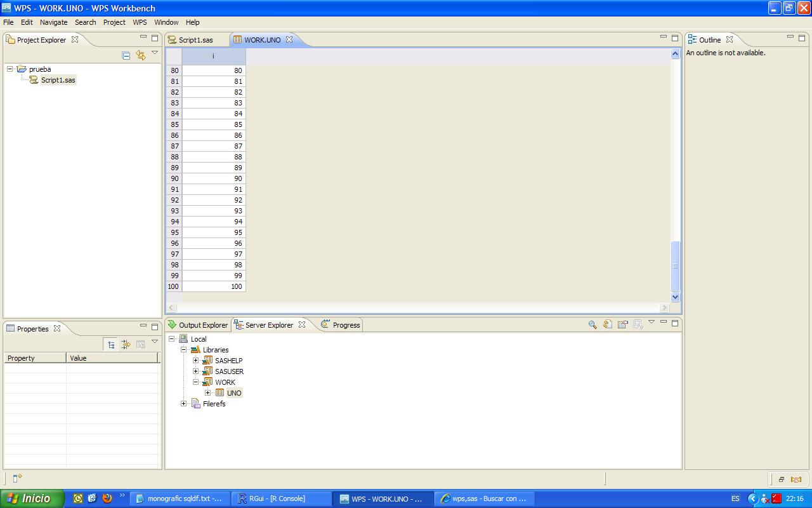Maximize the editor area
This screenshot has height=508, width=812.
pos(675,38)
